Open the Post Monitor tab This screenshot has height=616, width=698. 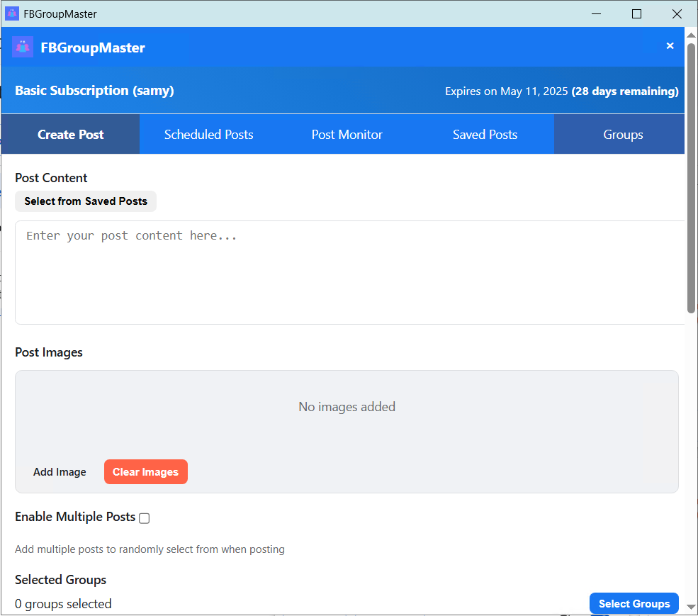[347, 134]
